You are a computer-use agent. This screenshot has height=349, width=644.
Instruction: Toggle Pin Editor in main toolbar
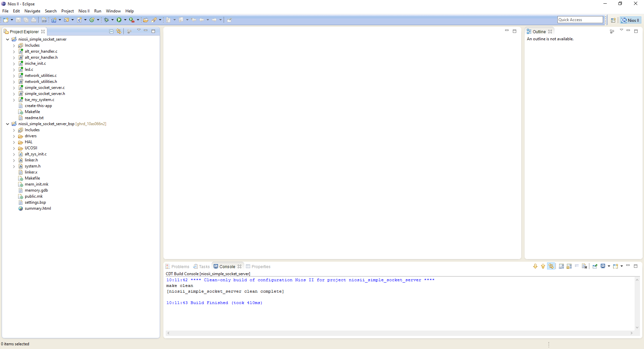(229, 20)
